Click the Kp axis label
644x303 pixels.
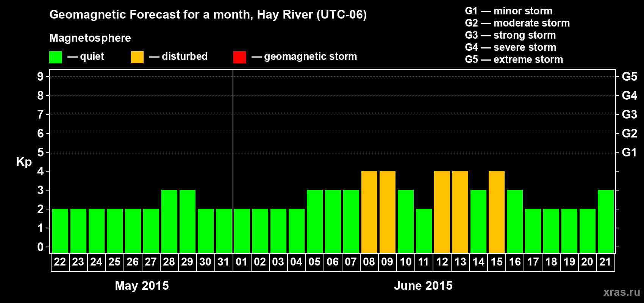click(x=24, y=162)
